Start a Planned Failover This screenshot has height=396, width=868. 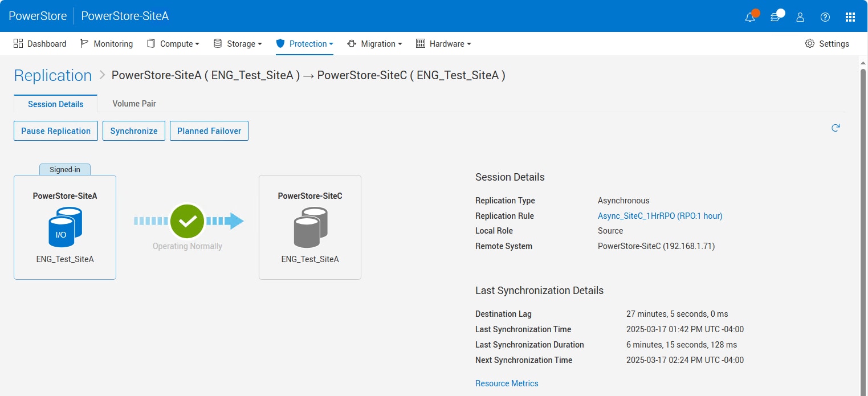[209, 130]
